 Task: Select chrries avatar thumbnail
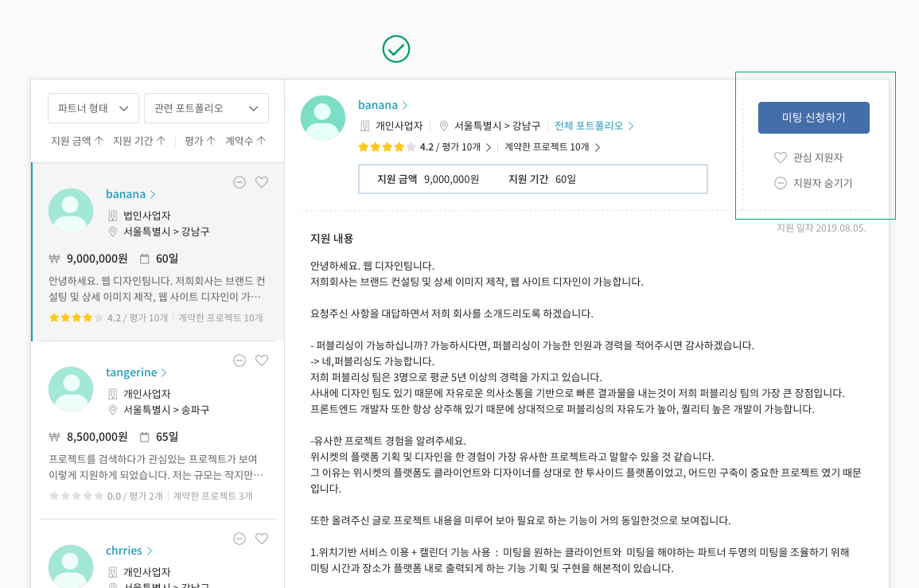[70, 567]
